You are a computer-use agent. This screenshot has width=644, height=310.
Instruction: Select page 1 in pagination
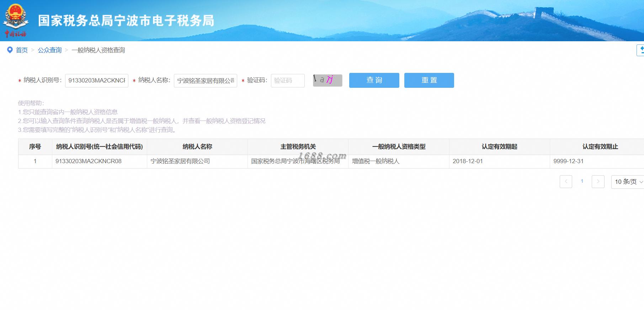click(x=582, y=181)
